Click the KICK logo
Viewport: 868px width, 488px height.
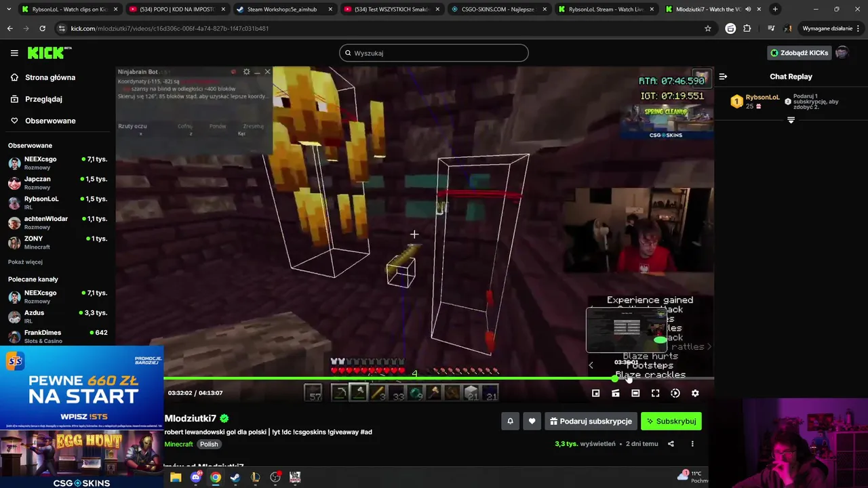[x=49, y=53]
